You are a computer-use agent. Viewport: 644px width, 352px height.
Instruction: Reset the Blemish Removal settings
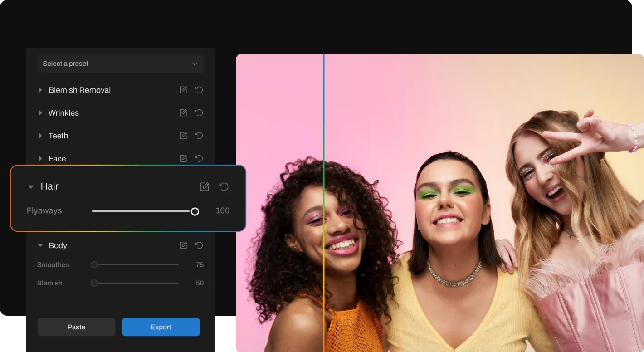pyautogui.click(x=199, y=90)
